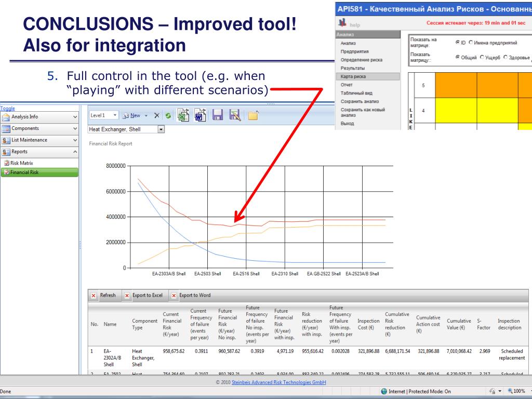Image resolution: width=532 pixels, height=399 pixels.
Task: Click Сохранить как новый анализ in sidebar
Action: click(x=363, y=112)
